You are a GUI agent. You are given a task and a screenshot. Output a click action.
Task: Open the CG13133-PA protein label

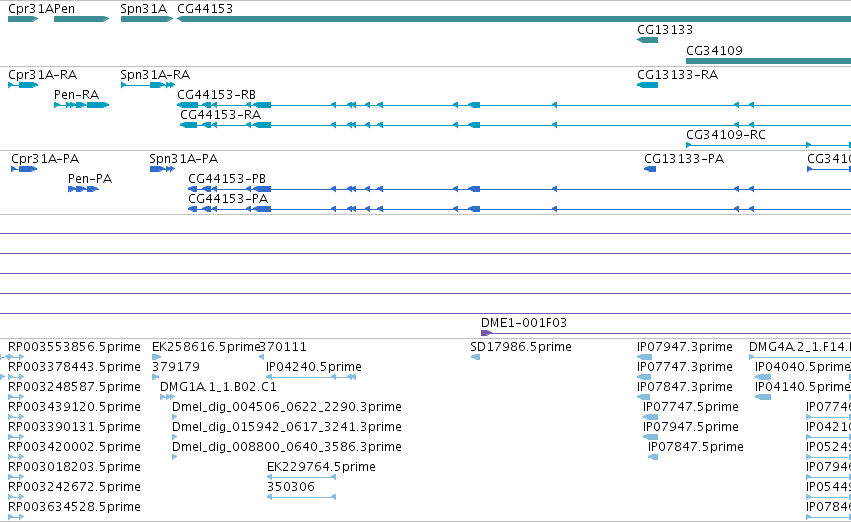[684, 159]
